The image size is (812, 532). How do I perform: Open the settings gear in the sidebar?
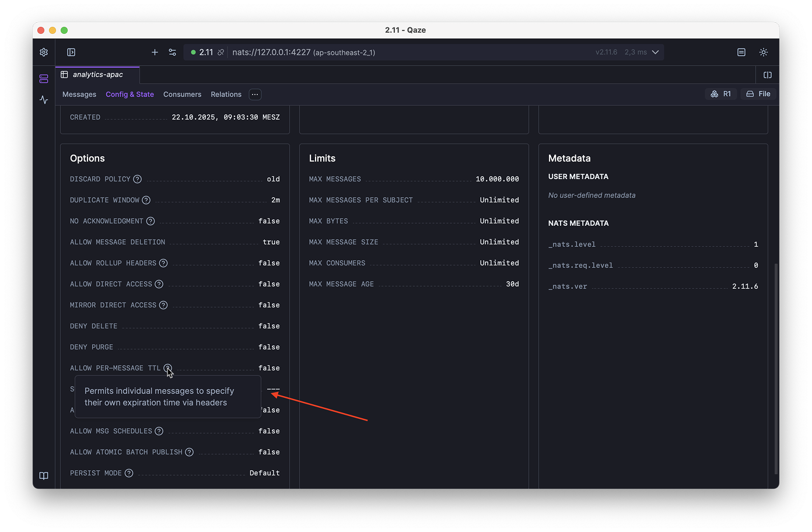(x=43, y=52)
